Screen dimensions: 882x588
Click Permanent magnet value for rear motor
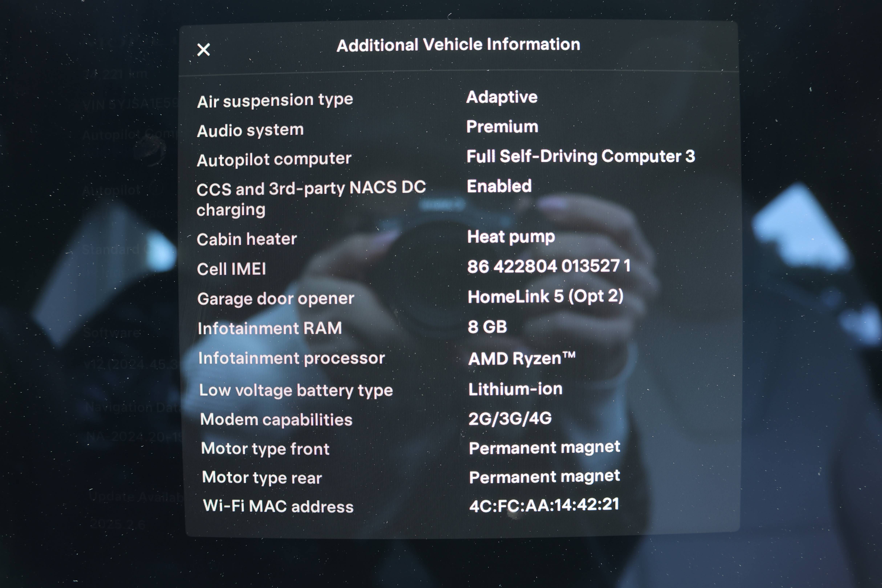(x=544, y=477)
